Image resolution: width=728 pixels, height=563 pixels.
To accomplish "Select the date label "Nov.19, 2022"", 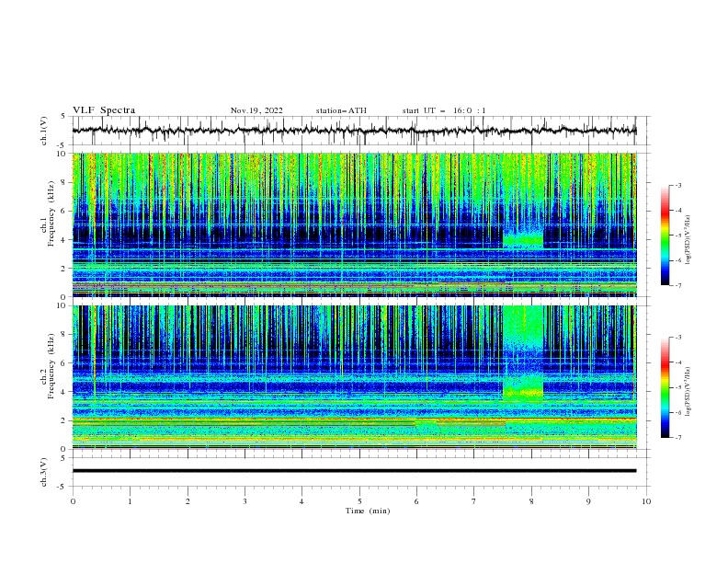I will coord(256,110).
